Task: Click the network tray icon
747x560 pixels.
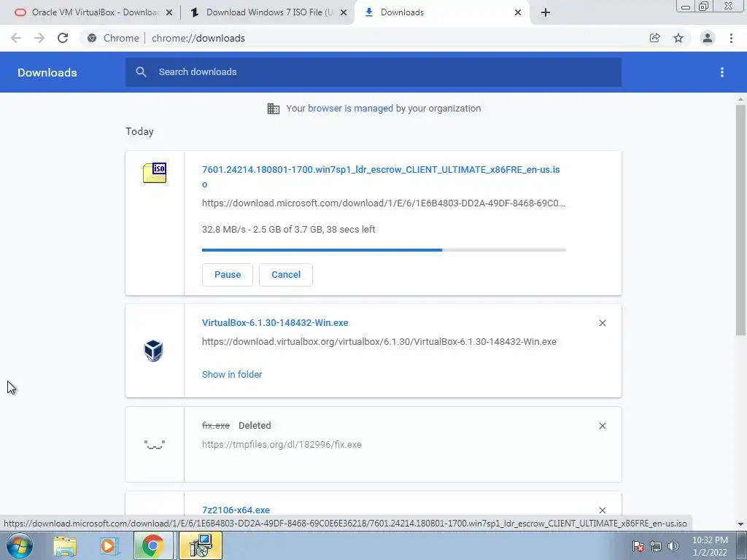Action: 656,546
